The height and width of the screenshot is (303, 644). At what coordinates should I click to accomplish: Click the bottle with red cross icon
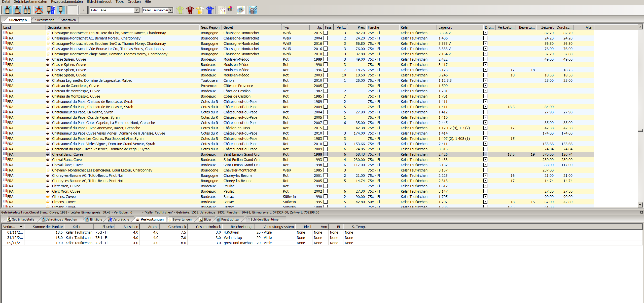(39, 10)
